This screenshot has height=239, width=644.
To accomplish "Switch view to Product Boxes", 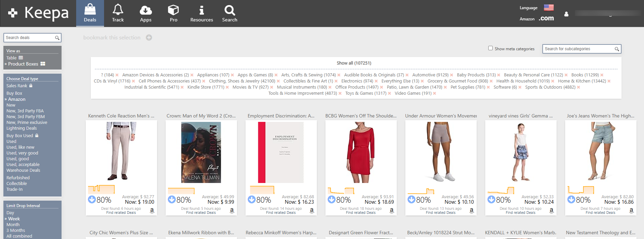I will pyautogui.click(x=23, y=64).
